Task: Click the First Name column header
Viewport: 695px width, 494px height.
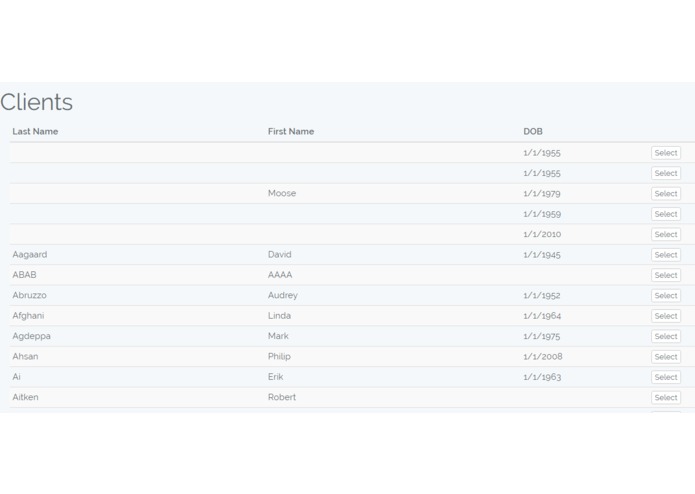Action: click(291, 132)
